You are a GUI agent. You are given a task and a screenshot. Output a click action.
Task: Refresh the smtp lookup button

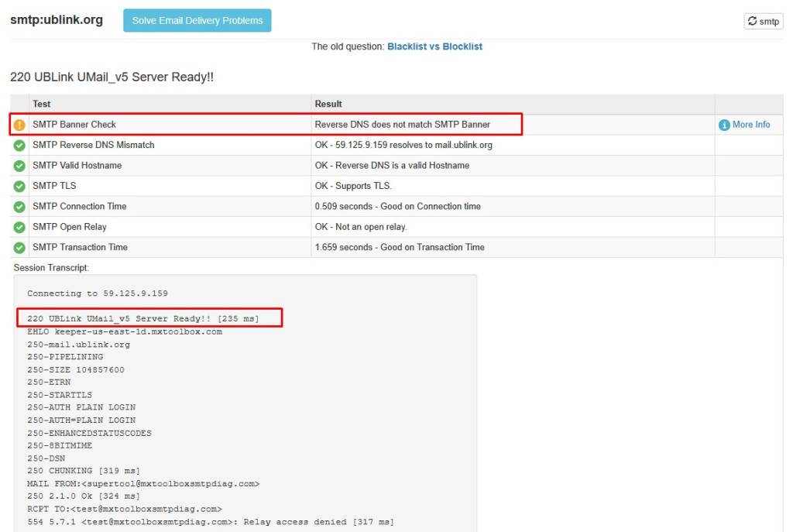[763, 21]
